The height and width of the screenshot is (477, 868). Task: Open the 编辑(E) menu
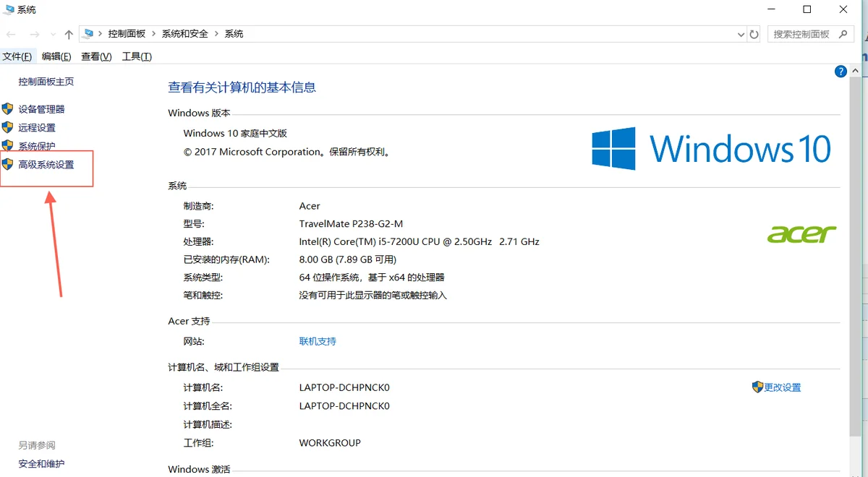click(56, 56)
